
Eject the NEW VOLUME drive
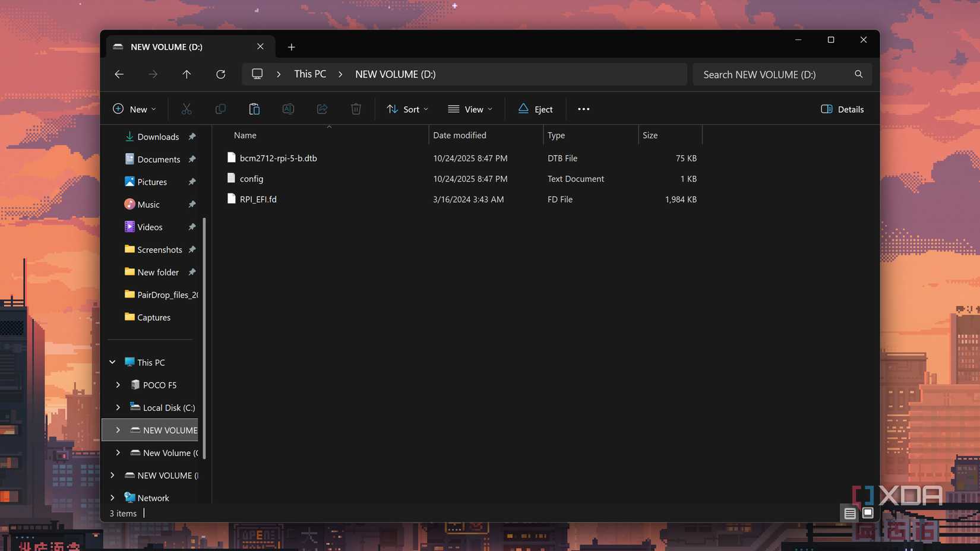coord(535,109)
